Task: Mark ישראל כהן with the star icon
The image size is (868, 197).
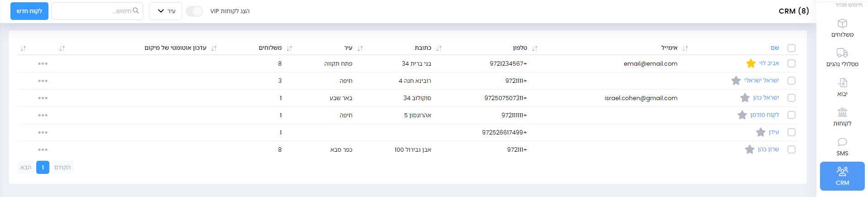Action: [x=745, y=98]
